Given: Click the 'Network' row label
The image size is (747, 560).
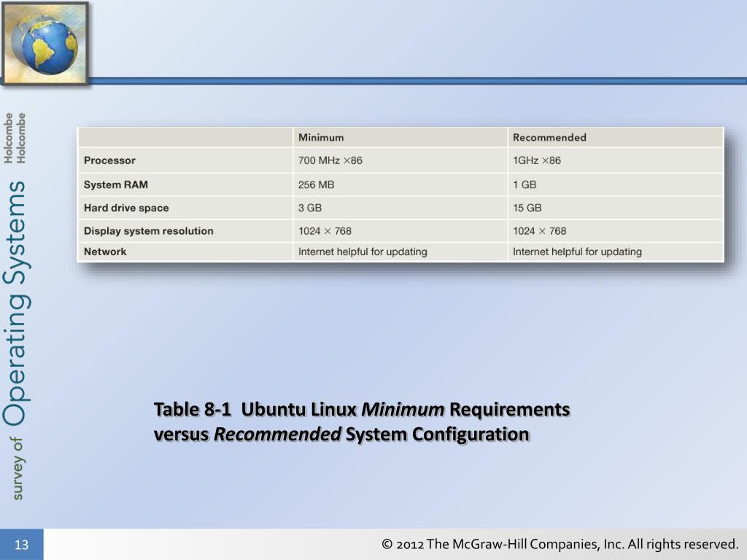Looking at the screenshot, I should (x=105, y=252).
